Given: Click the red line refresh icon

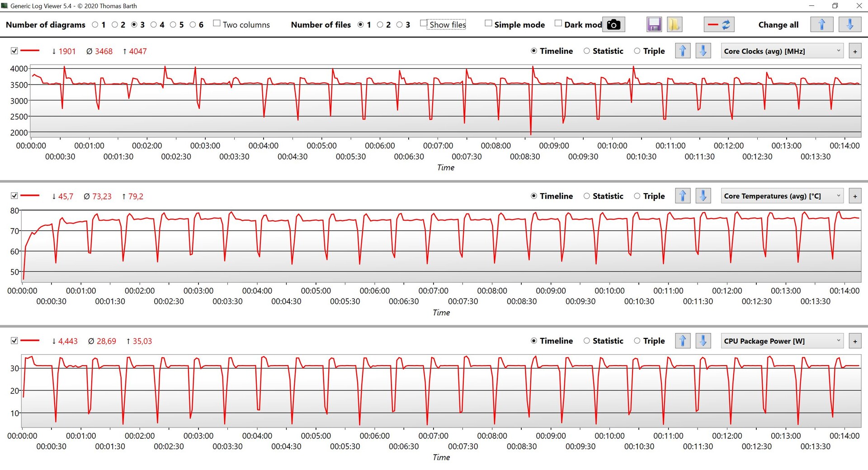Looking at the screenshot, I should [x=719, y=24].
